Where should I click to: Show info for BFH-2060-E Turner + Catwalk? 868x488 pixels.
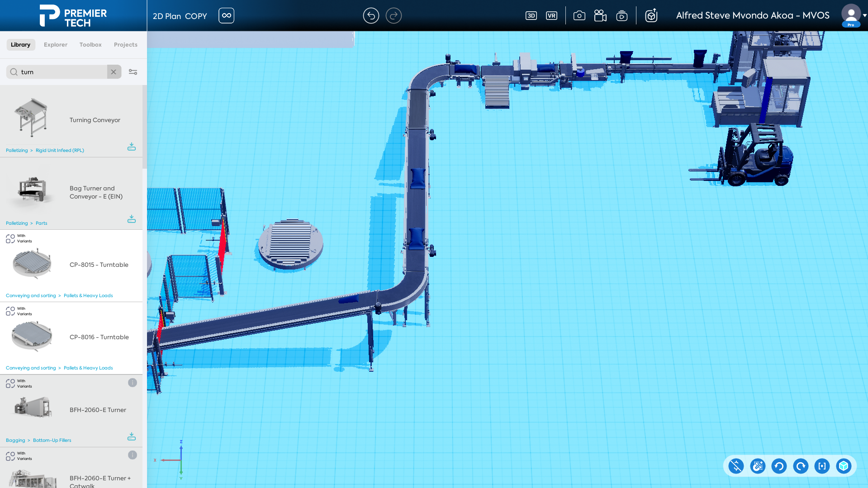(x=133, y=455)
